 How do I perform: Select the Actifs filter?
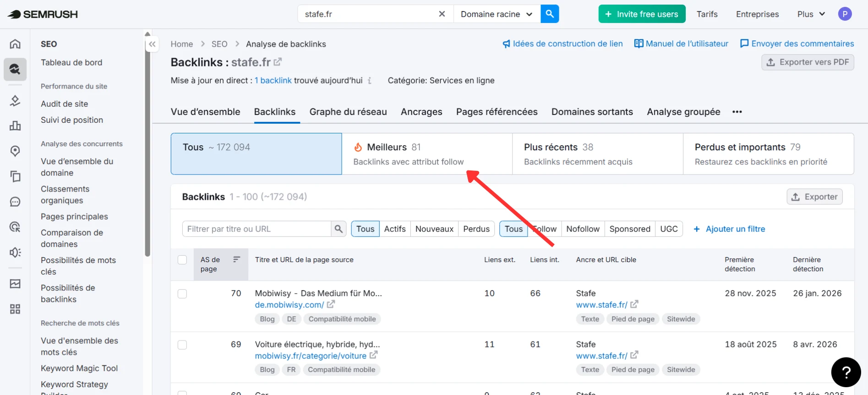(x=395, y=229)
